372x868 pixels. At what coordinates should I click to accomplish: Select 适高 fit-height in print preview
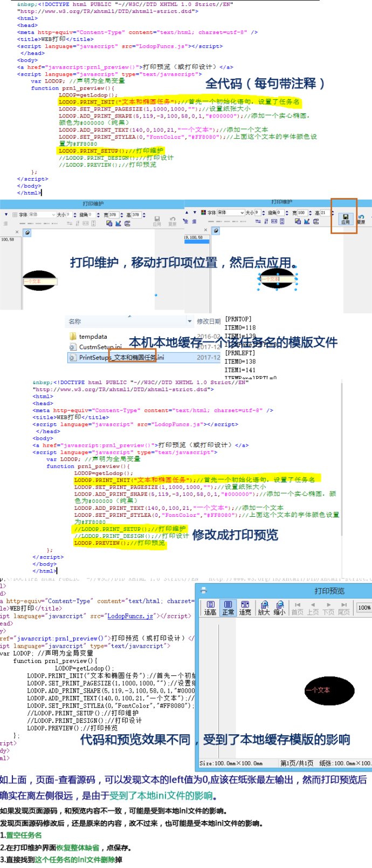point(210,607)
